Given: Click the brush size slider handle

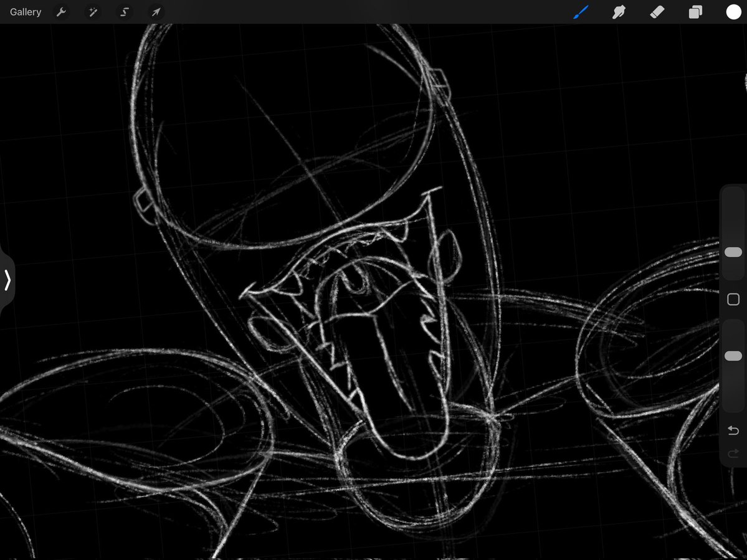Looking at the screenshot, I should [733, 252].
